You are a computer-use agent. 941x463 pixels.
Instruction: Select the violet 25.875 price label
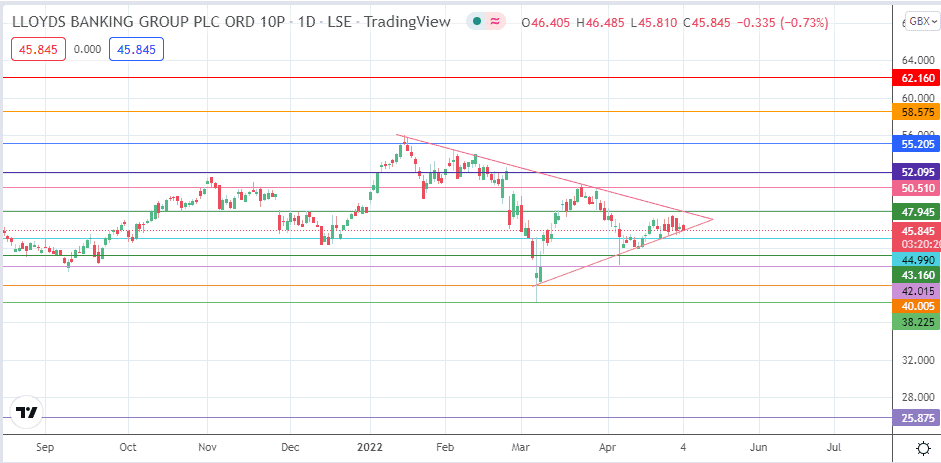917,417
